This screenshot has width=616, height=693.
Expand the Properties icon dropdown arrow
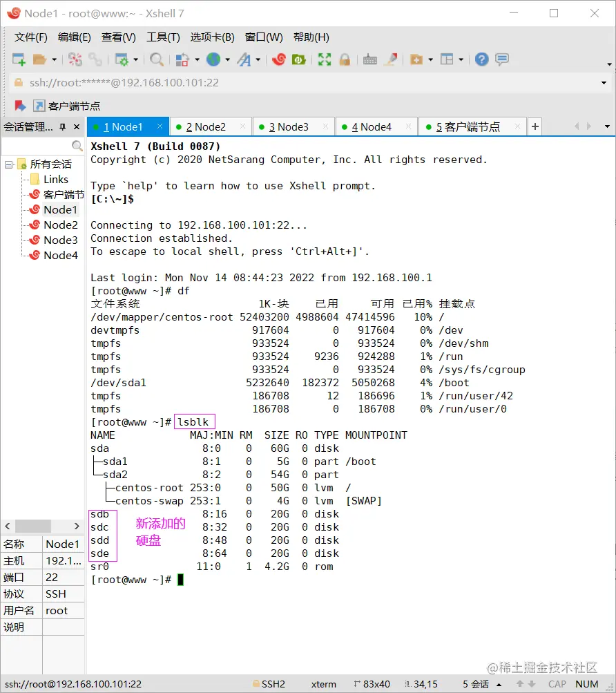(135, 59)
